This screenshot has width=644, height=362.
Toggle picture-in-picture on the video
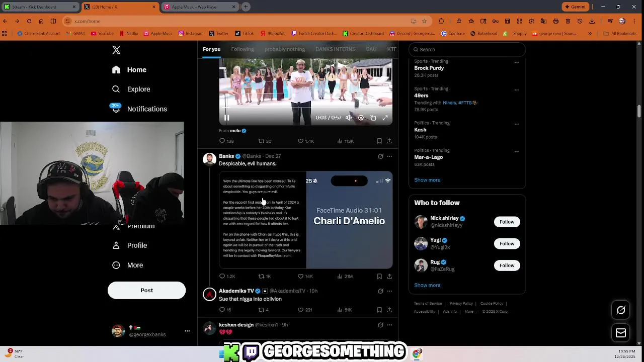click(x=373, y=118)
